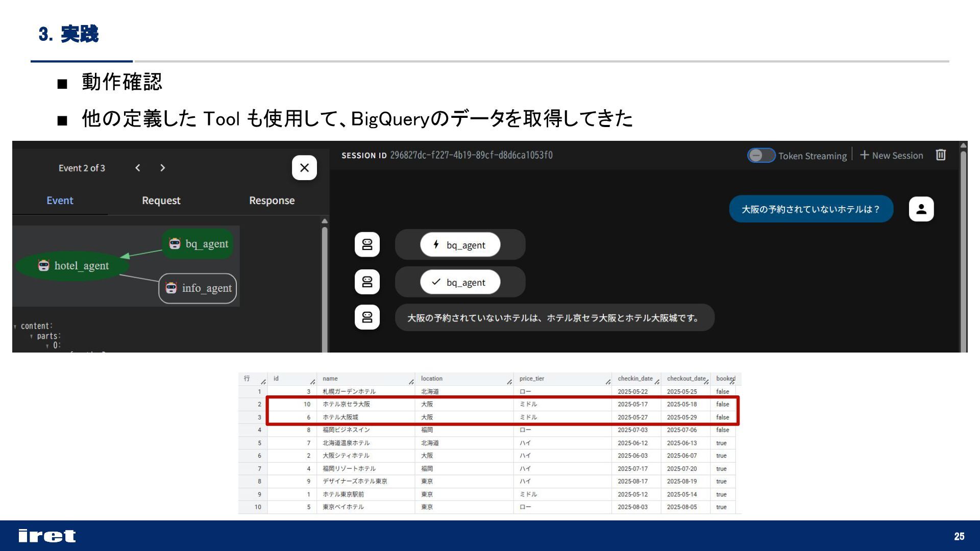This screenshot has height=551, width=980.
Task: Go to next event with right chevron
Action: pyautogui.click(x=162, y=168)
